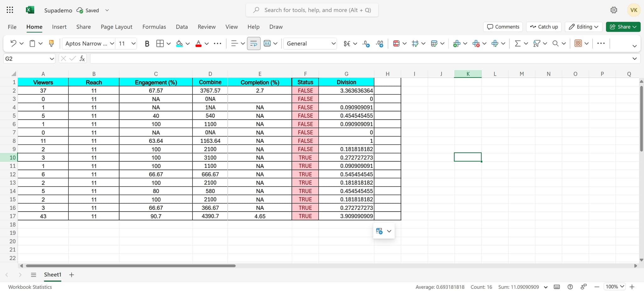This screenshot has height=291, width=644.
Task: Set font color to red
Action: (199, 43)
